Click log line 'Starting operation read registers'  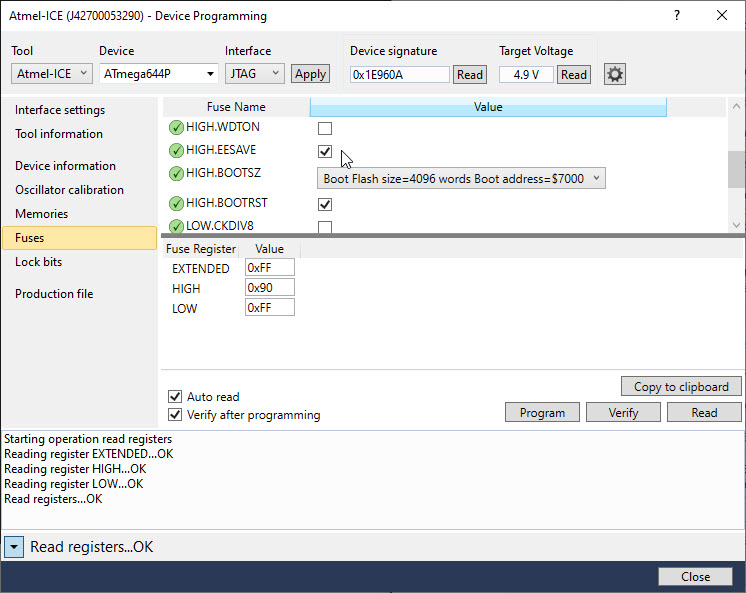pos(88,439)
